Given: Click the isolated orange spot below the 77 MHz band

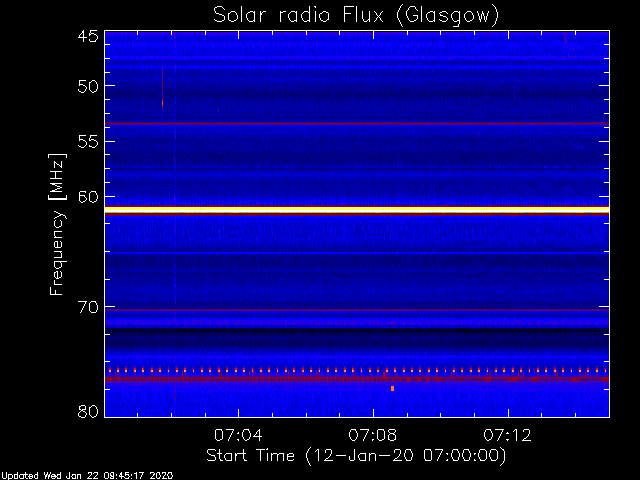Looking at the screenshot, I should click(392, 389).
